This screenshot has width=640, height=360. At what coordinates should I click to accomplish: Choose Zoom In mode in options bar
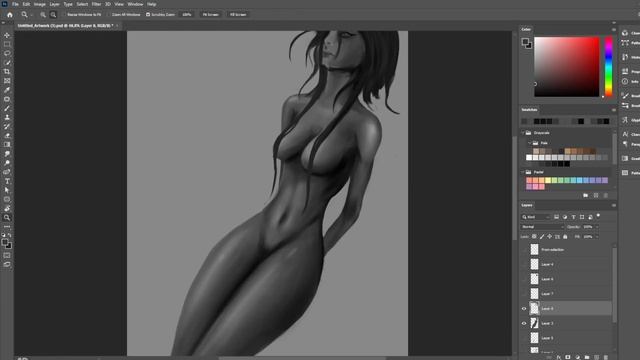[x=43, y=15]
